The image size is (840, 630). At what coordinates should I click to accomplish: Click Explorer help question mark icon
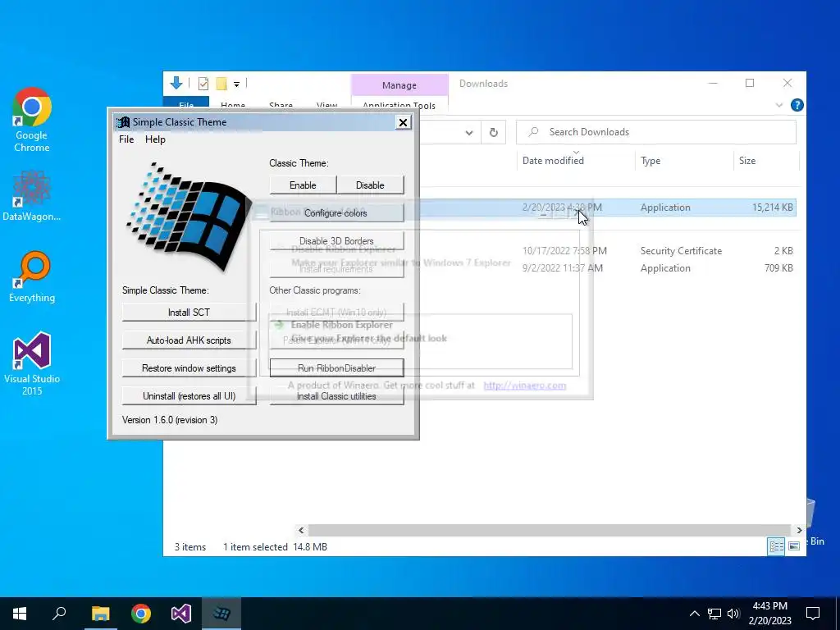point(797,105)
